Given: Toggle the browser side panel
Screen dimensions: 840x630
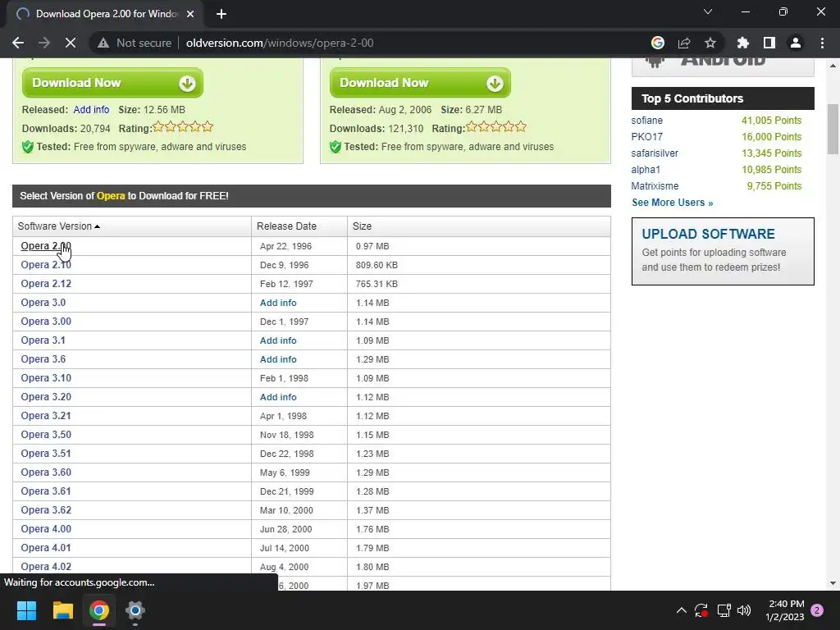Looking at the screenshot, I should [x=769, y=43].
